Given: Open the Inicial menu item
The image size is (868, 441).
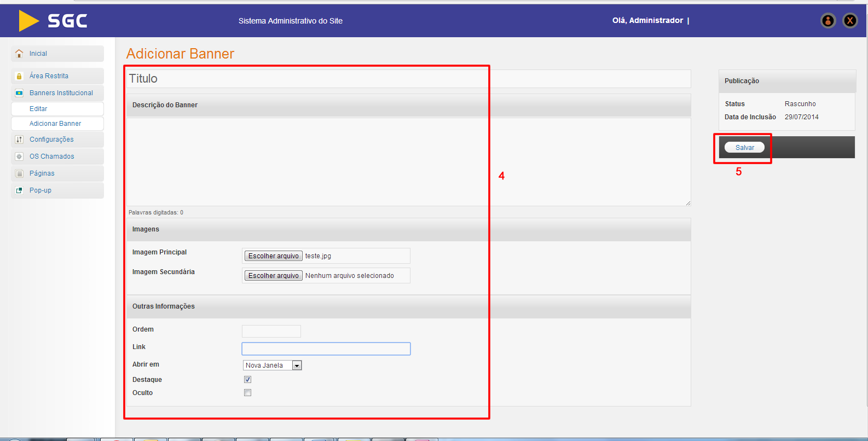Looking at the screenshot, I should pyautogui.click(x=57, y=54).
